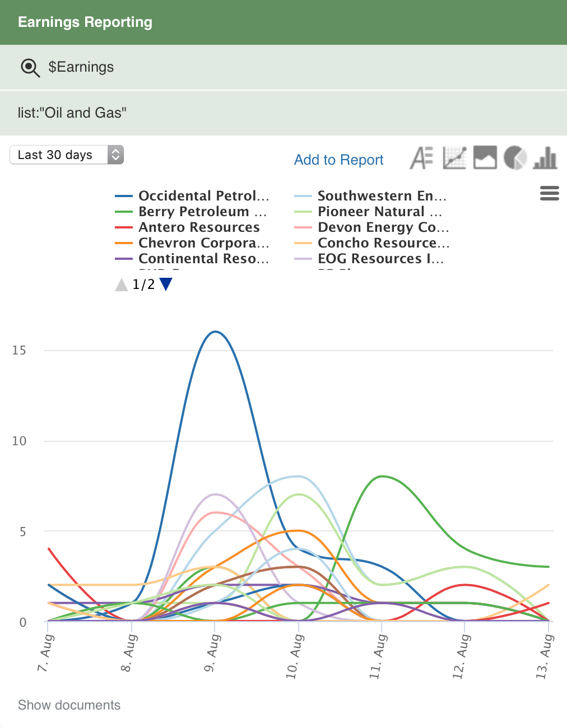Toggle Antero Resources series in legend
The image size is (567, 728).
point(188,227)
